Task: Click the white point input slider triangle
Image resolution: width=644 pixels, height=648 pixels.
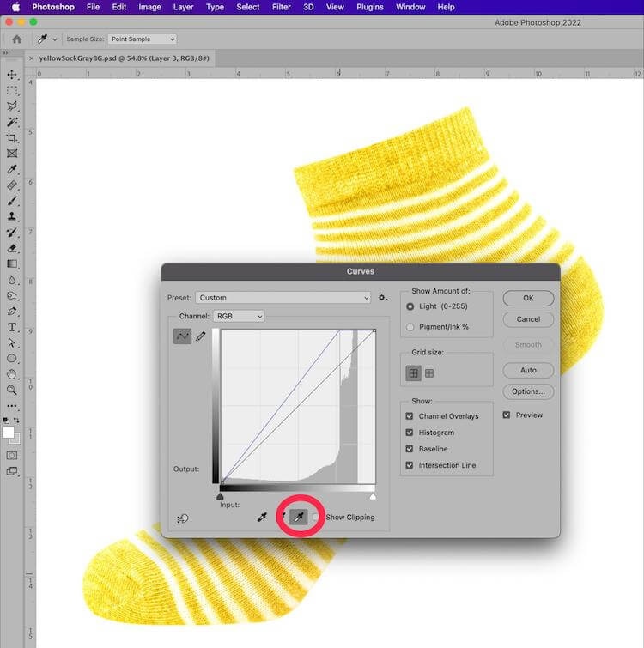Action: point(373,496)
